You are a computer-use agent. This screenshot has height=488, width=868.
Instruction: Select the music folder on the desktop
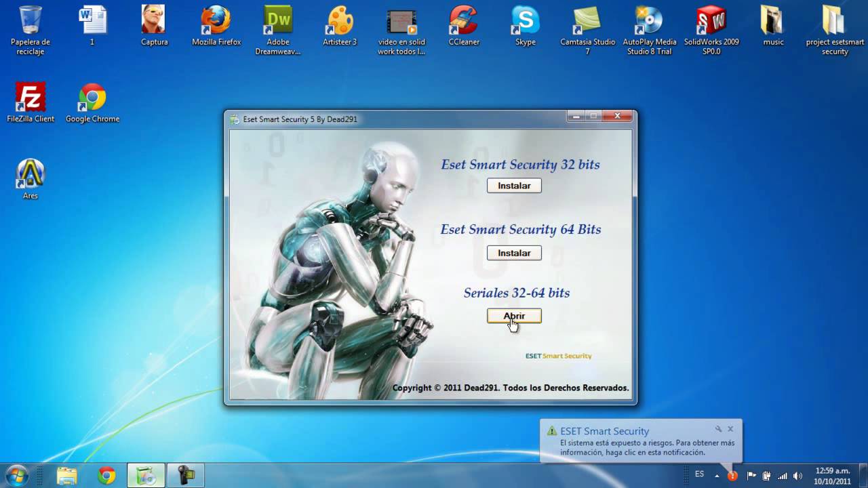click(773, 26)
